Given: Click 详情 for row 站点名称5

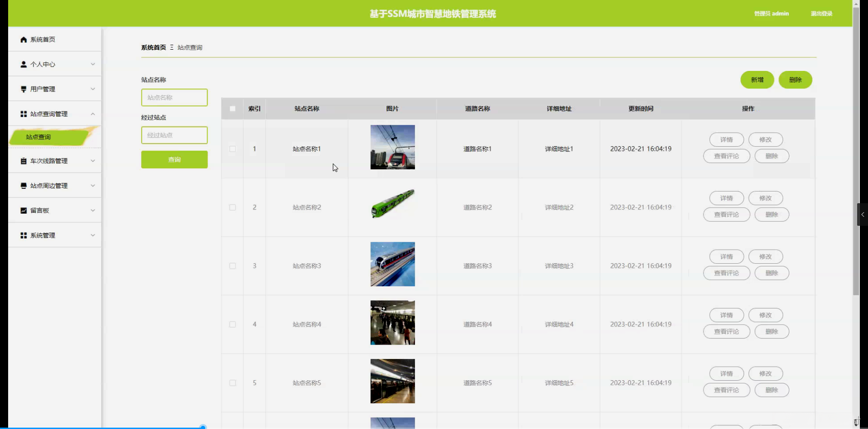Looking at the screenshot, I should (726, 374).
